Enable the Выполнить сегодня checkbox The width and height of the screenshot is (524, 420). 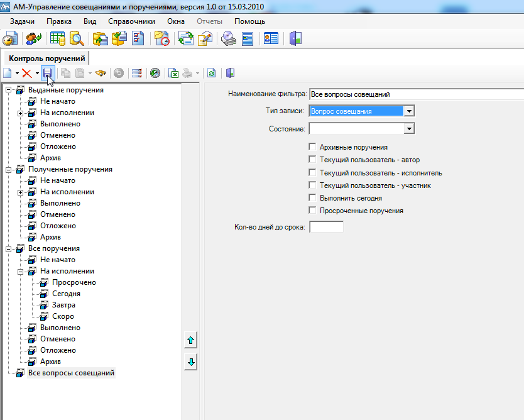[312, 197]
